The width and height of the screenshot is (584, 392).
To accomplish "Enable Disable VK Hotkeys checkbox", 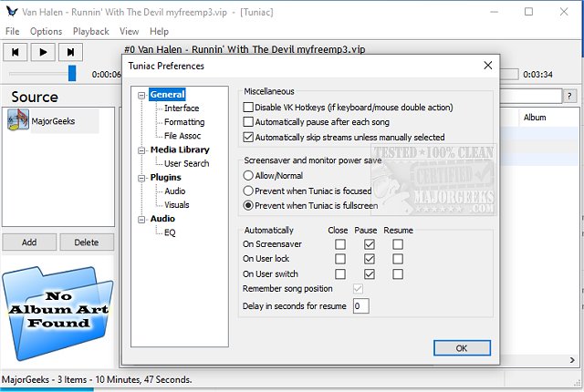I will [x=248, y=108].
